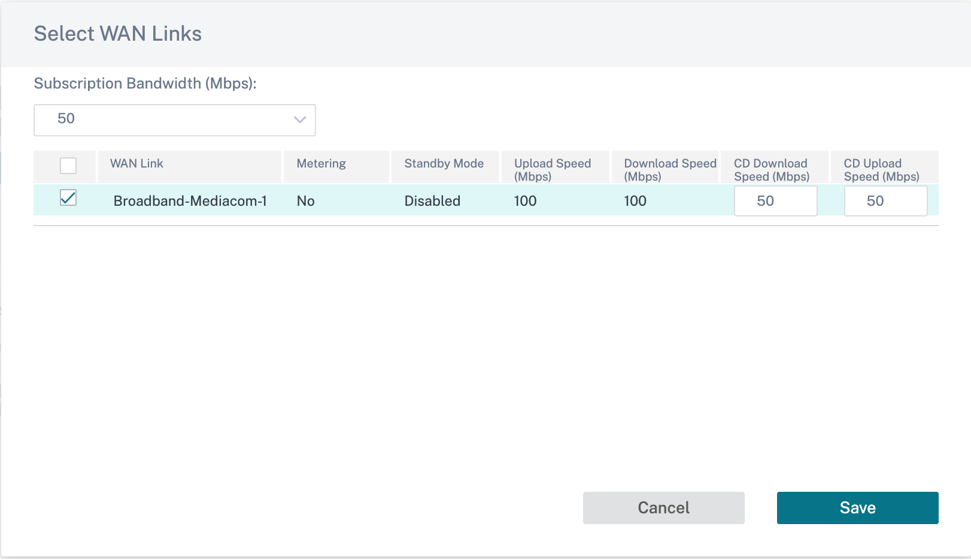Viewport: 971px width, 560px height.
Task: Click the Subscription Bandwidth (Mbps) label
Action: [x=145, y=83]
